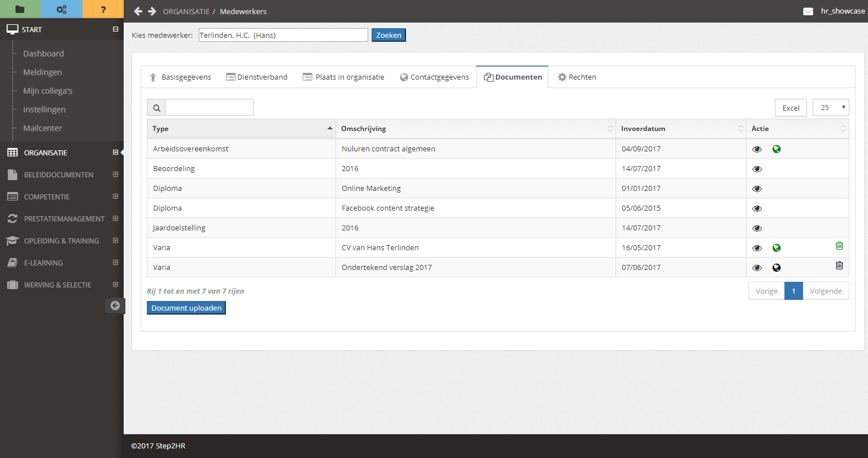Click the Document uploaden button

(x=186, y=308)
